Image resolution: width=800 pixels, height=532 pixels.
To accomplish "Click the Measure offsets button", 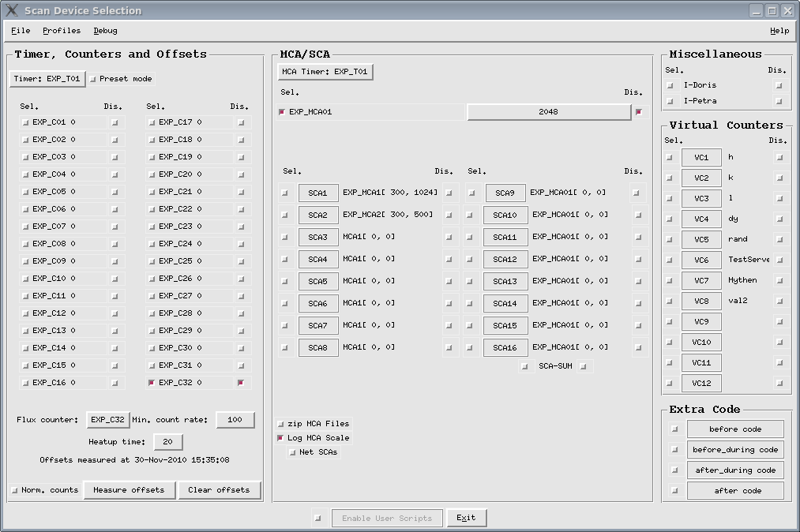I will (129, 489).
